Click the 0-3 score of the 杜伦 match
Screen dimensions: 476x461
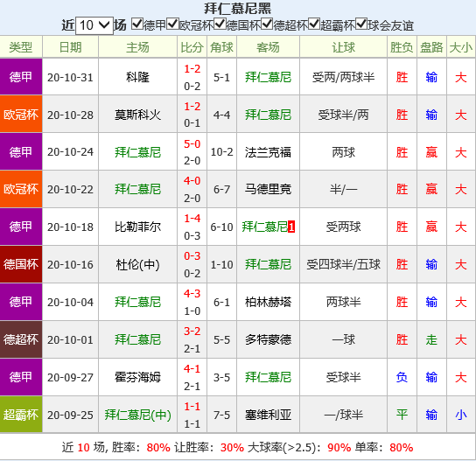point(192,256)
